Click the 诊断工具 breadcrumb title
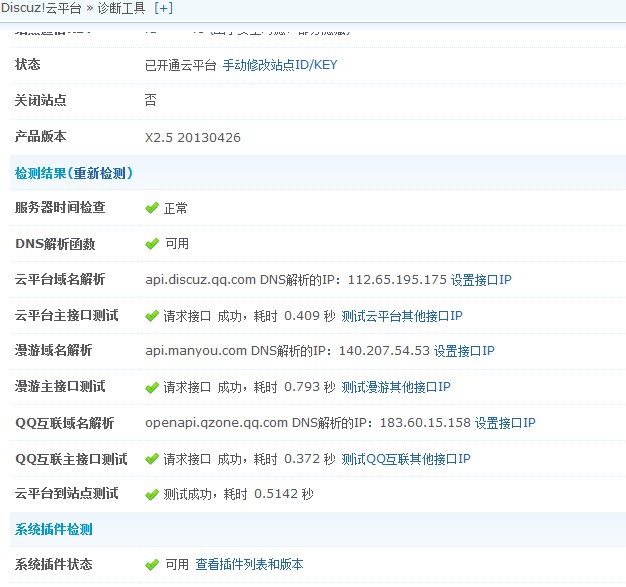626x587 pixels. (121, 8)
